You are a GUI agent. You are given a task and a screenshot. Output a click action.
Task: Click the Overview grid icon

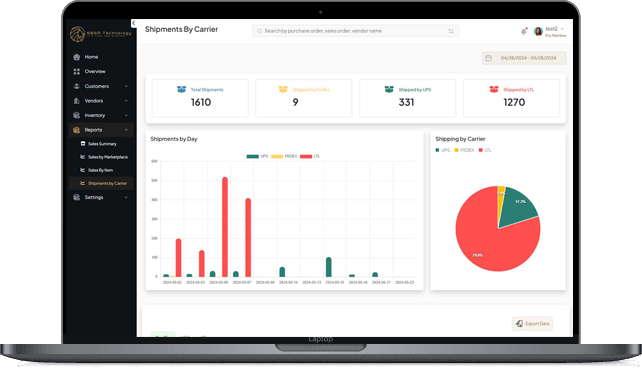coord(77,72)
